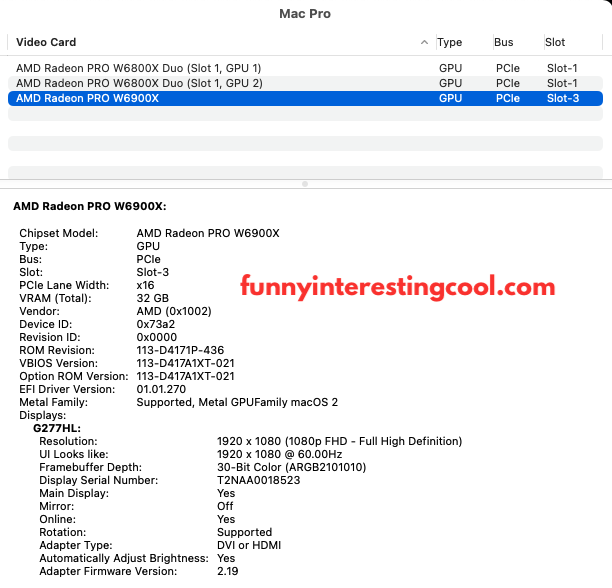The image size is (612, 588).
Task: Click the Vendor value AMD (0x1002)
Action: [174, 311]
